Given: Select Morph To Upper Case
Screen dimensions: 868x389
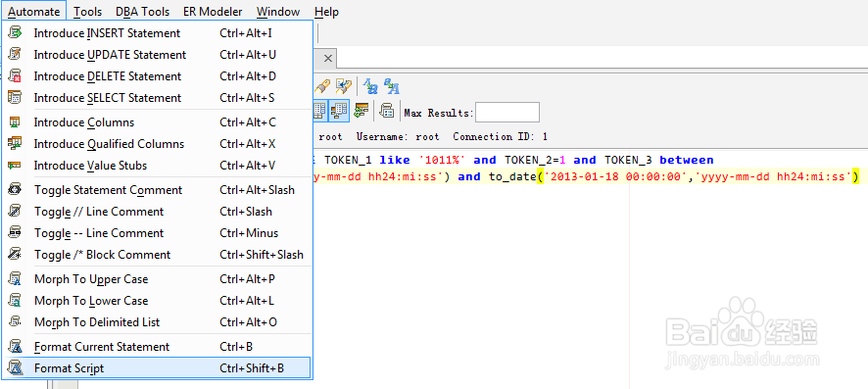Looking at the screenshot, I should point(157,279).
